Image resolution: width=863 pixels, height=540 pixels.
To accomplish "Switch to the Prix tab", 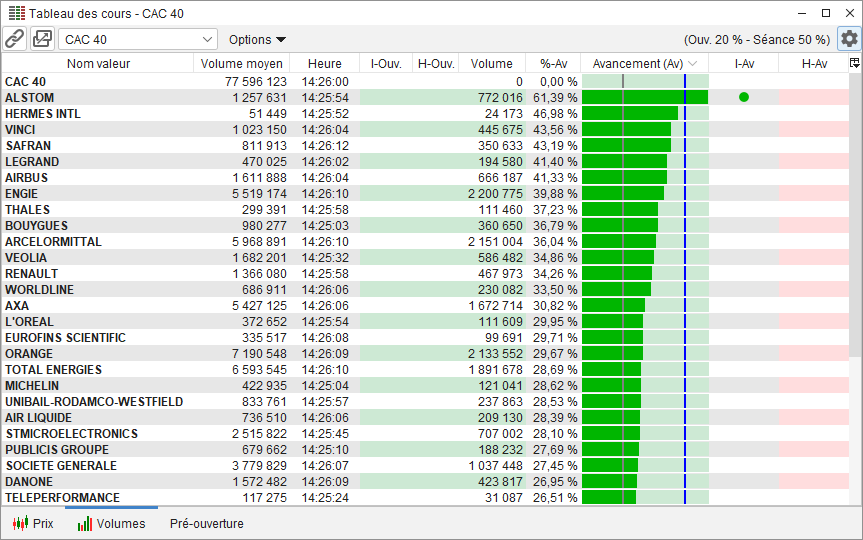I will 33,523.
